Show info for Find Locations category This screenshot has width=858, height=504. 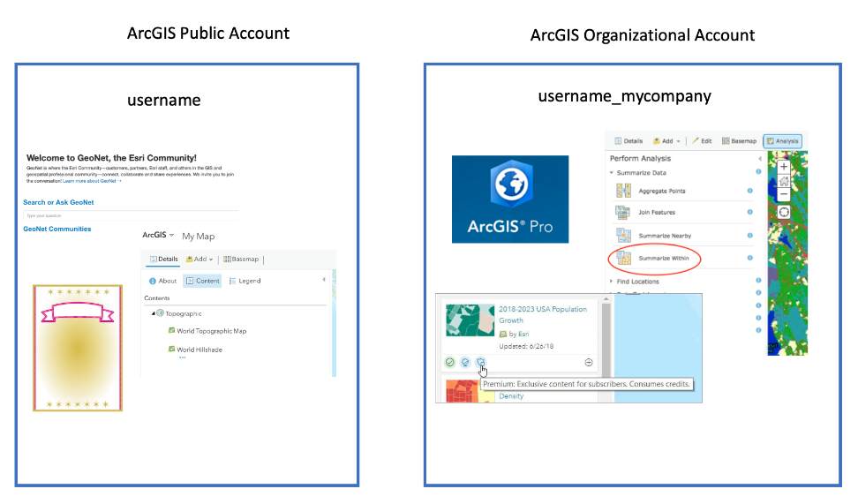click(x=758, y=280)
